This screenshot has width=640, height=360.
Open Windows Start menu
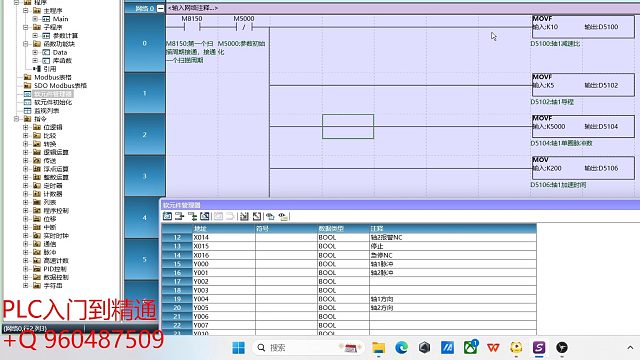pos(238,348)
